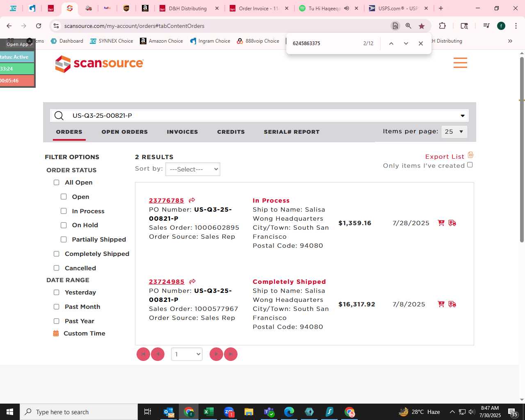The image size is (525, 420).
Task: Switch to the INVOICES tab
Action: click(x=183, y=132)
